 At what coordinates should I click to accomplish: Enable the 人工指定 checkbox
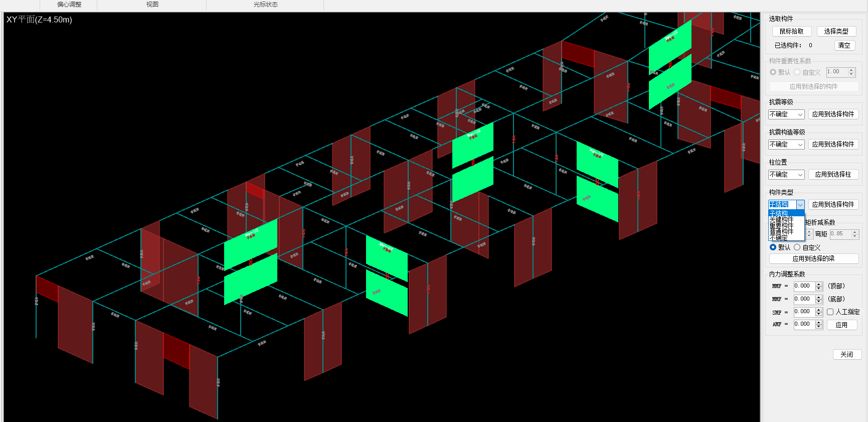tap(830, 312)
